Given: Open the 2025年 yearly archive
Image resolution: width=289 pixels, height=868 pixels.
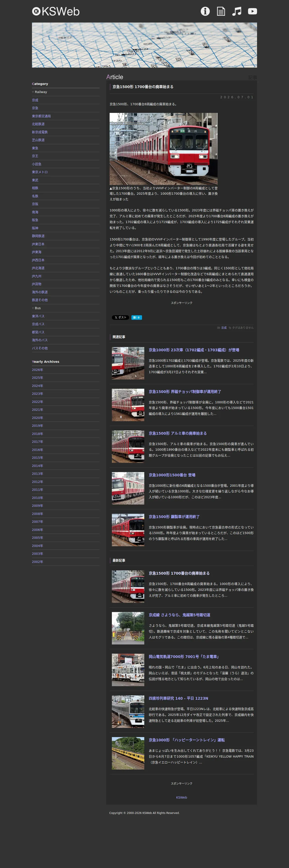Looking at the screenshot, I should 38,378.
